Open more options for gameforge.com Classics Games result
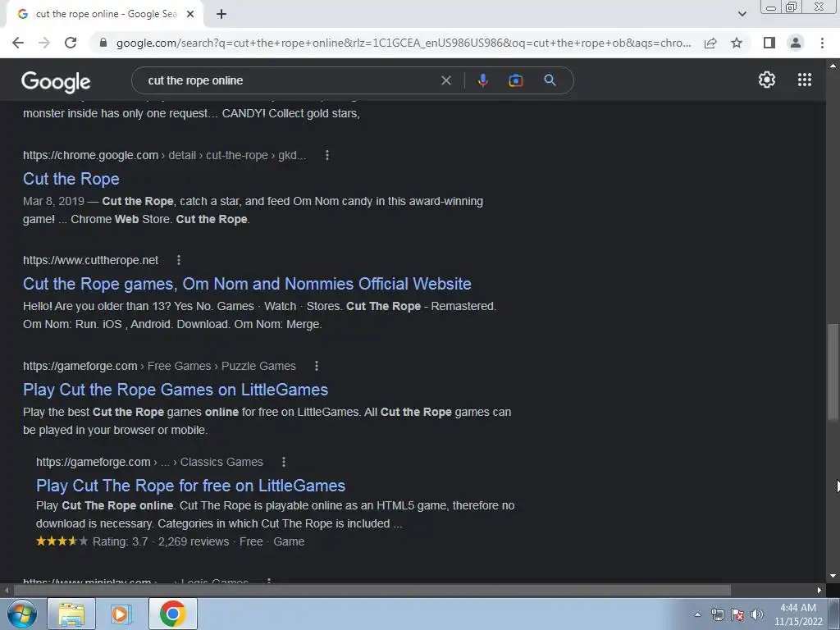The image size is (840, 630). (x=283, y=462)
